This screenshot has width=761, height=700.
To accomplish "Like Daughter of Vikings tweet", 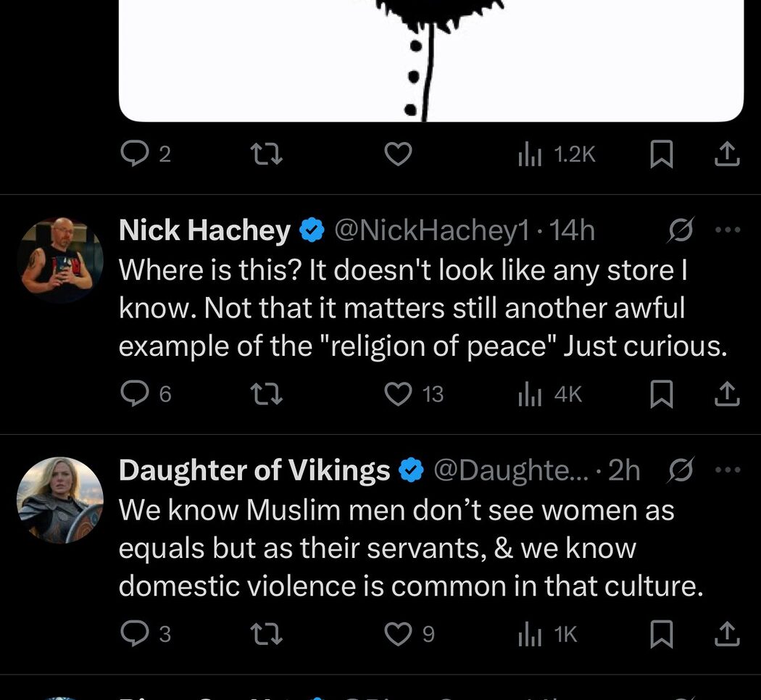I will [x=398, y=633].
